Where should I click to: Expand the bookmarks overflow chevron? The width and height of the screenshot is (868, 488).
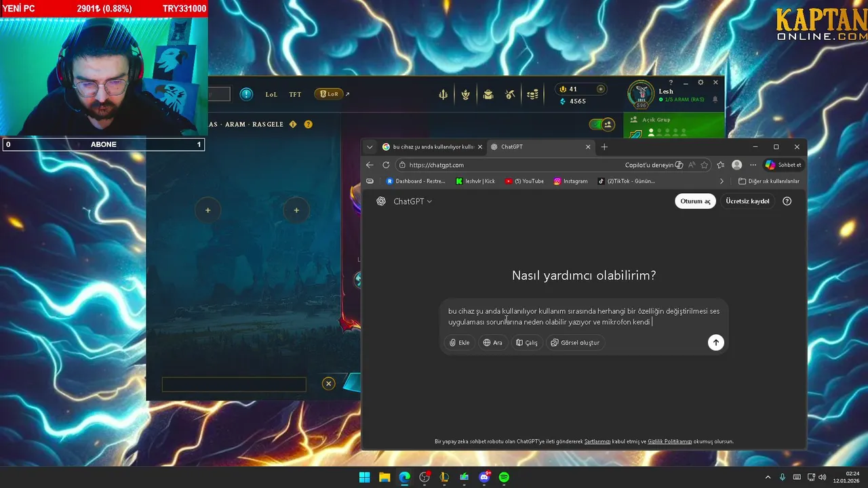click(722, 181)
